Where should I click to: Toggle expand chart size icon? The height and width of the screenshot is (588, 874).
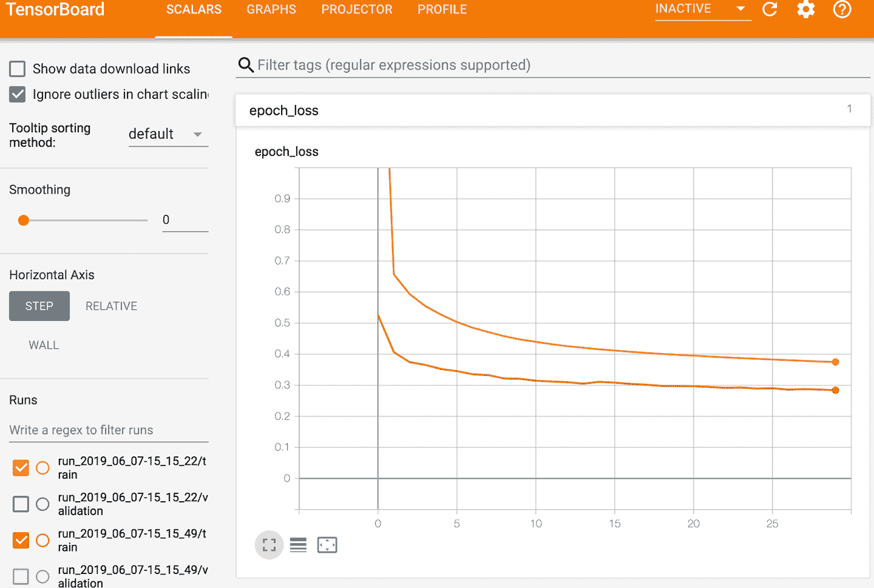(269, 545)
